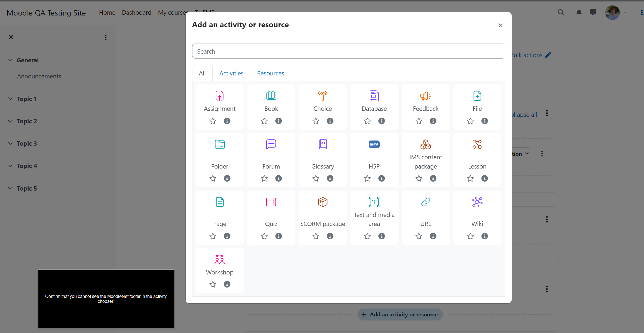Show info for Workshop
The image size is (644, 333).
pos(227,284)
